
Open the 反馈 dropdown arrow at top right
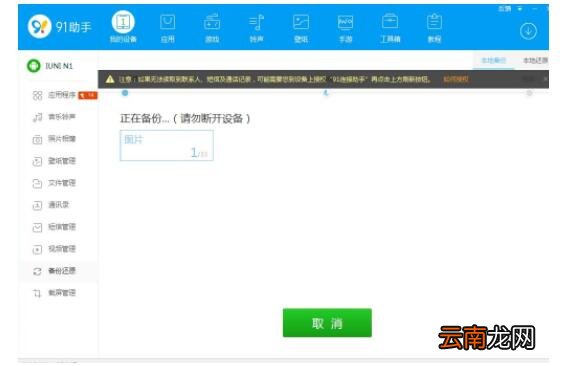[x=520, y=9]
